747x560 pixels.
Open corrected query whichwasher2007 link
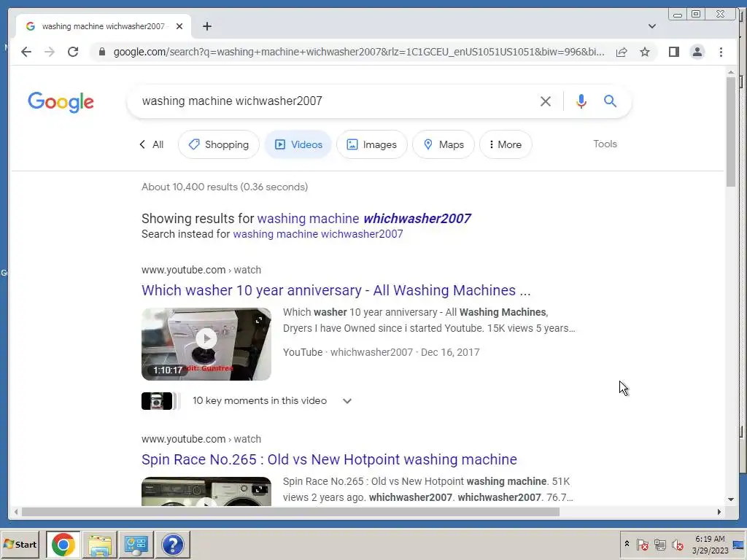[364, 219]
